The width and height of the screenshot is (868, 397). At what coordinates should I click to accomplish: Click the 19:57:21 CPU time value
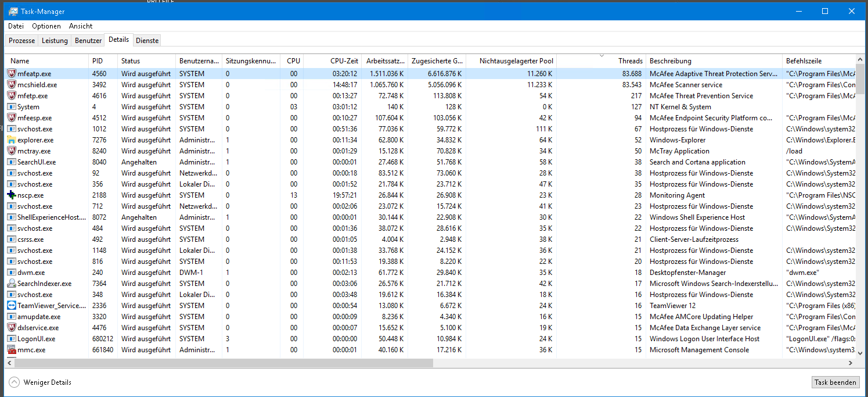click(345, 195)
